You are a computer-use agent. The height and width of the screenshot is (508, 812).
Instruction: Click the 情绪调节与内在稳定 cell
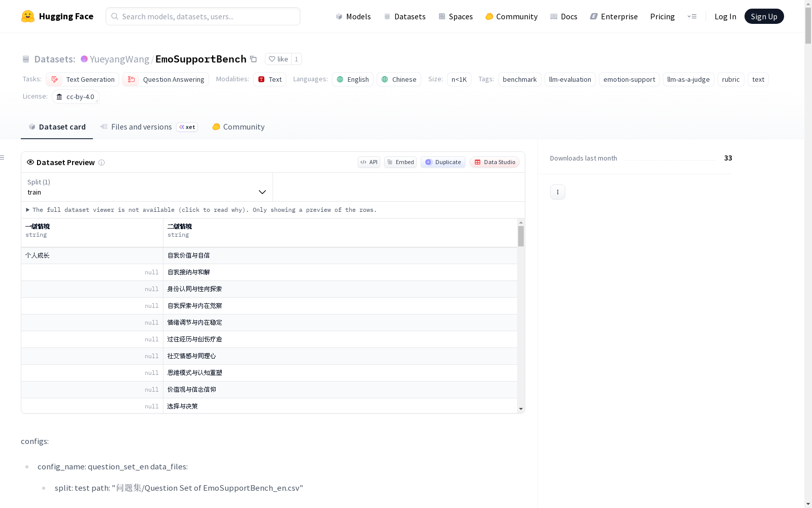tap(340, 323)
